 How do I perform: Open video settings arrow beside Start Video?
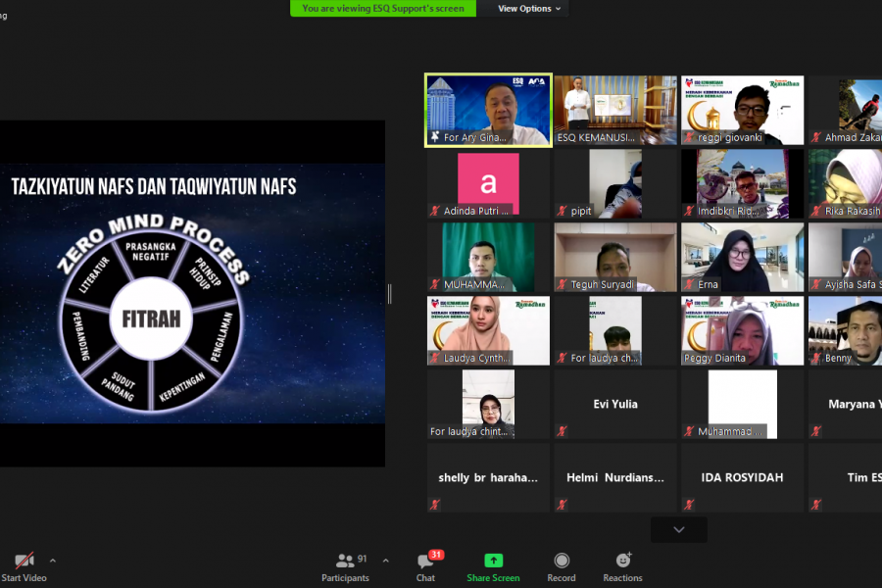click(53, 561)
